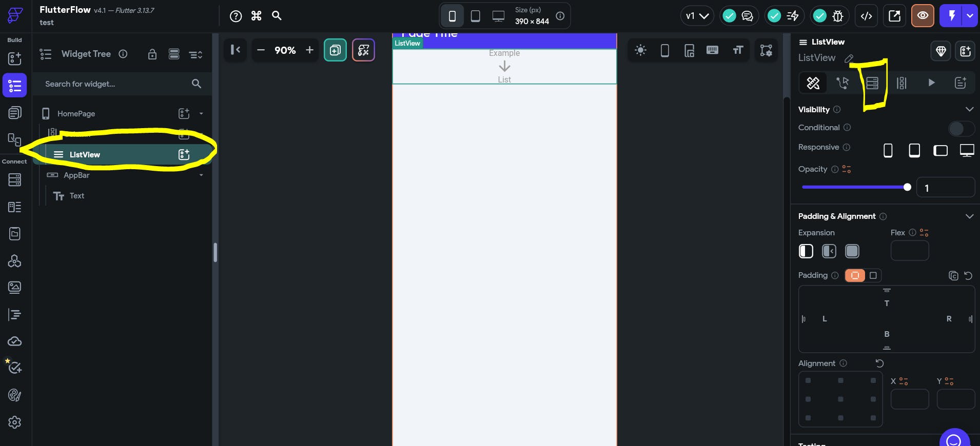Select HomePage in the widget tree
980x446 pixels.
76,113
